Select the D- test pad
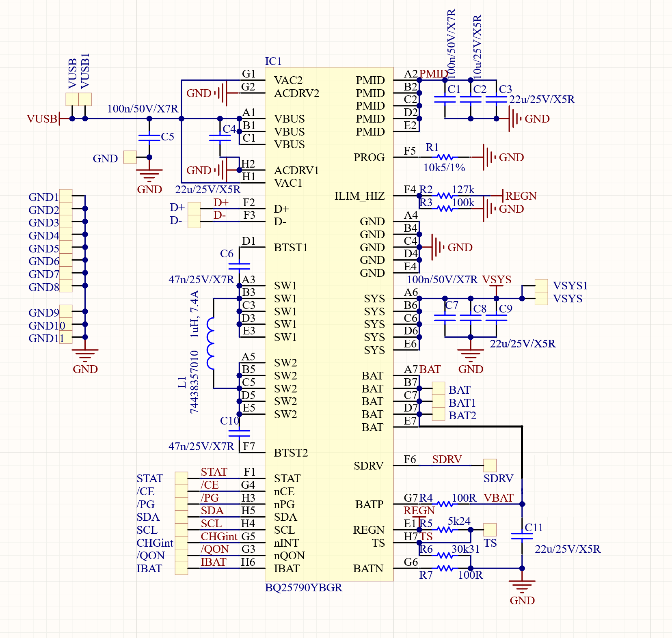The image size is (672, 638). (194, 221)
